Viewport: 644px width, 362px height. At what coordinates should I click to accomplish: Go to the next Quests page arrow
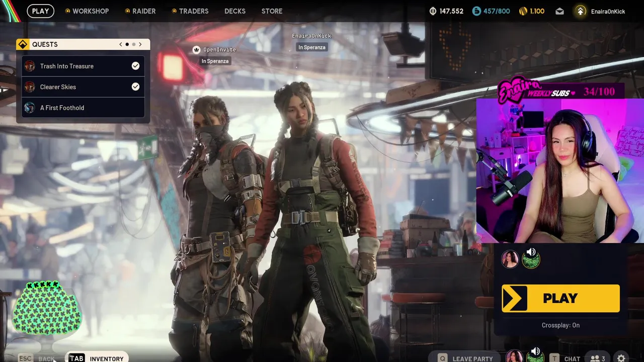point(140,44)
